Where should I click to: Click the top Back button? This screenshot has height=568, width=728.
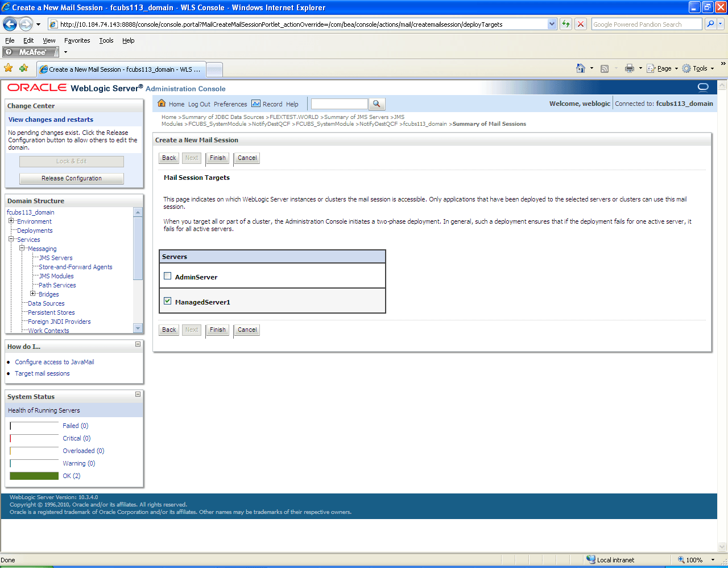tap(169, 158)
